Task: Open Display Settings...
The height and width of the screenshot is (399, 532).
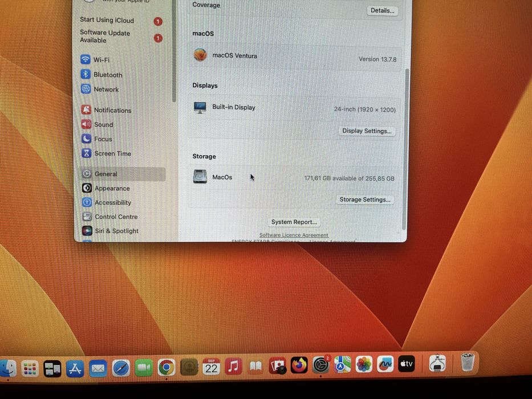Action: click(x=367, y=131)
